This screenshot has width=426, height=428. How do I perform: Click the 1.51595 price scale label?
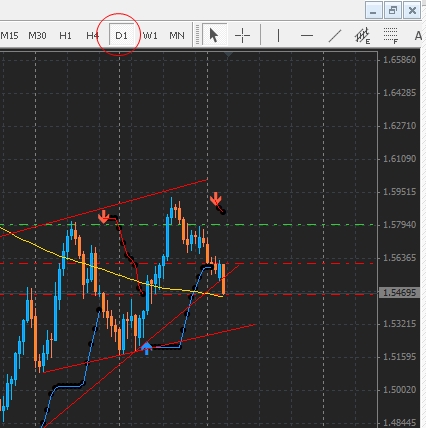pos(399,357)
